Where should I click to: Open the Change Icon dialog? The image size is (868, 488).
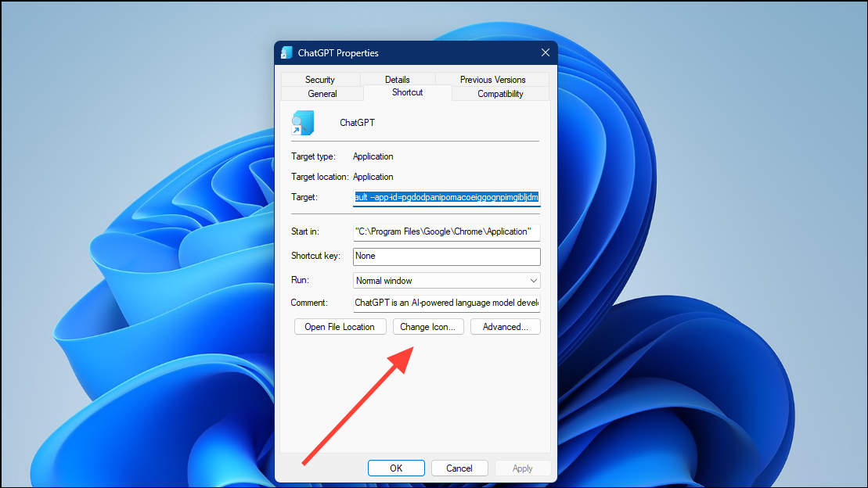click(428, 326)
